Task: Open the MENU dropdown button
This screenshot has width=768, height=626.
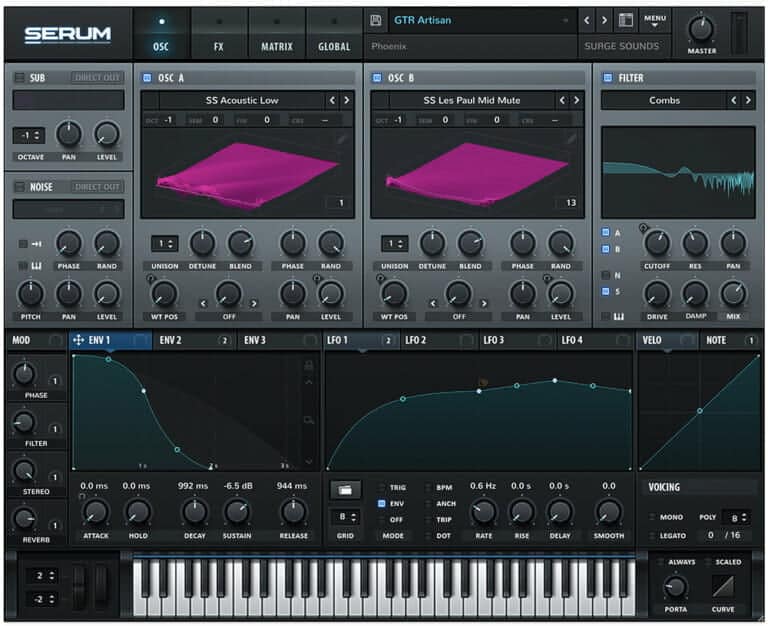Action: tap(655, 21)
